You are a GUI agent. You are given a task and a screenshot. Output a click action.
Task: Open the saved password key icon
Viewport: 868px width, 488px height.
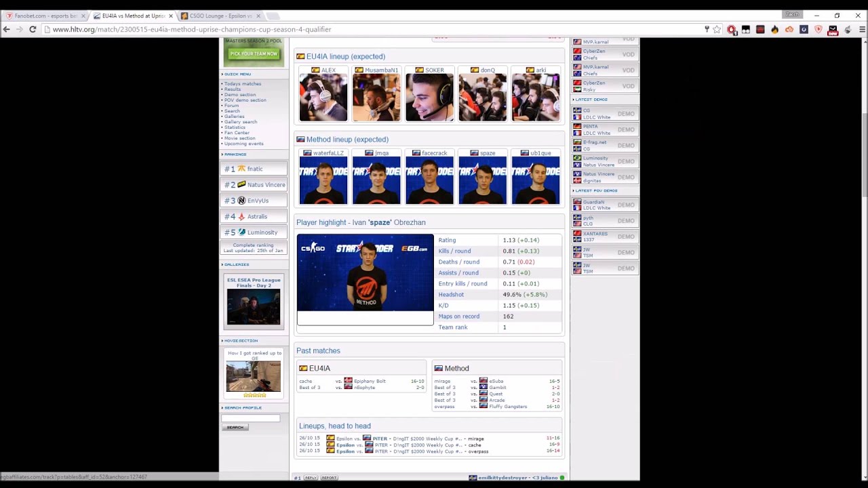pyautogui.click(x=707, y=29)
